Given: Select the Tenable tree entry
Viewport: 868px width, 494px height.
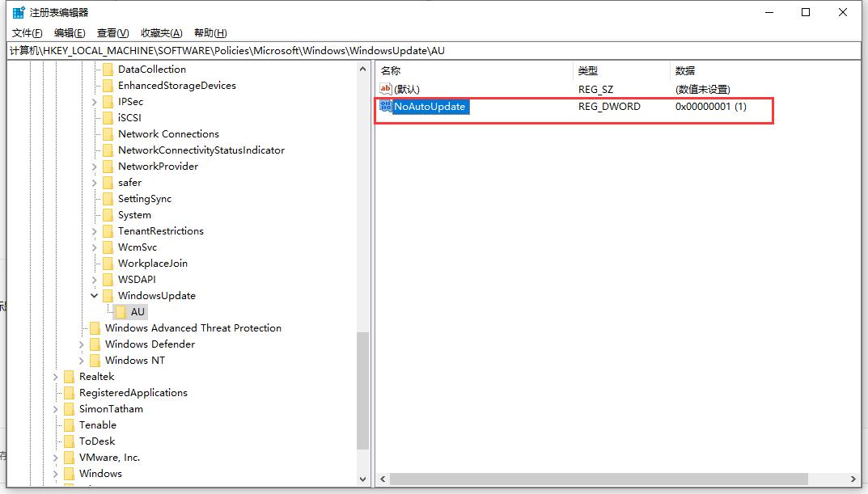Looking at the screenshot, I should point(97,424).
